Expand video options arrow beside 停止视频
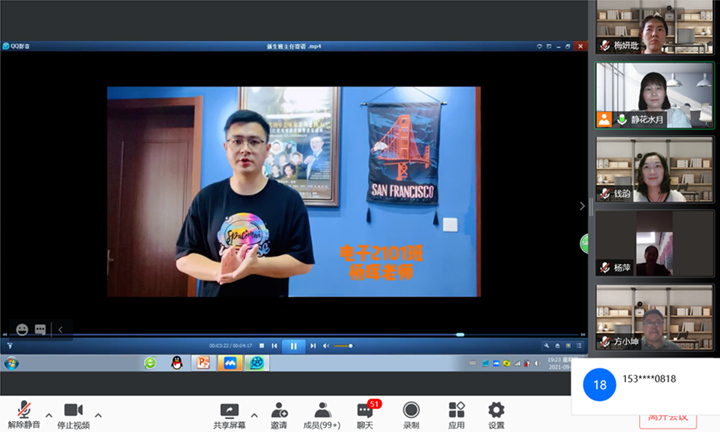 coord(98,415)
